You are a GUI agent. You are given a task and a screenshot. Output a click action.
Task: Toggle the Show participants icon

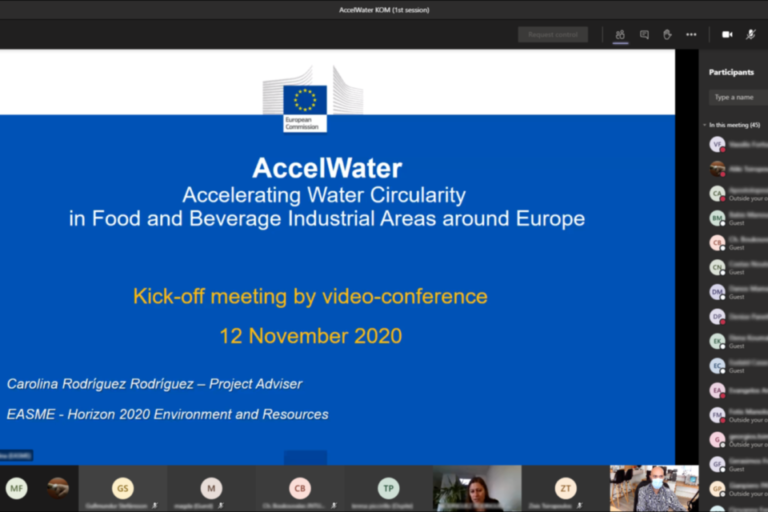click(620, 34)
